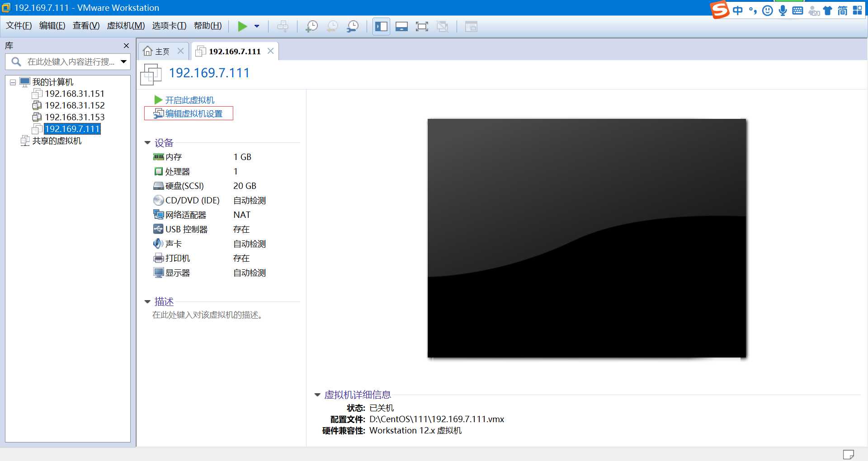Open the 帮助(H) menu
Image resolution: width=868 pixels, height=461 pixels.
(208, 26)
